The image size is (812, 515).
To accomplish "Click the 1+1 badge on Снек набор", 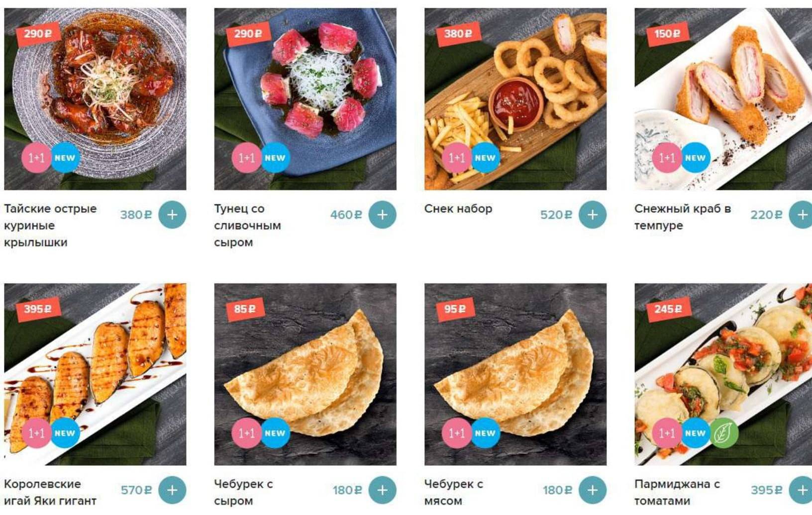I will [x=457, y=158].
